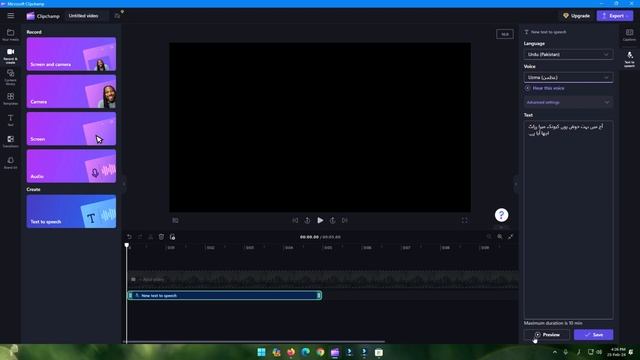
Task: Choose Screen and camera recording
Action: [x=71, y=54]
